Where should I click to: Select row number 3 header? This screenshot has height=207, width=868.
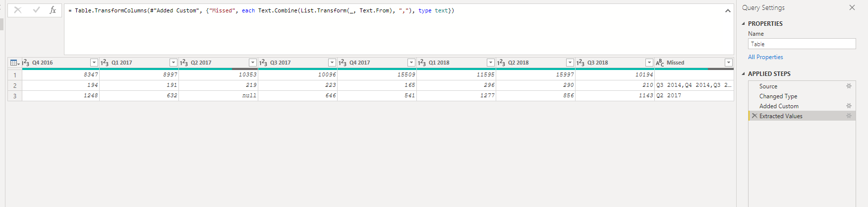point(15,96)
